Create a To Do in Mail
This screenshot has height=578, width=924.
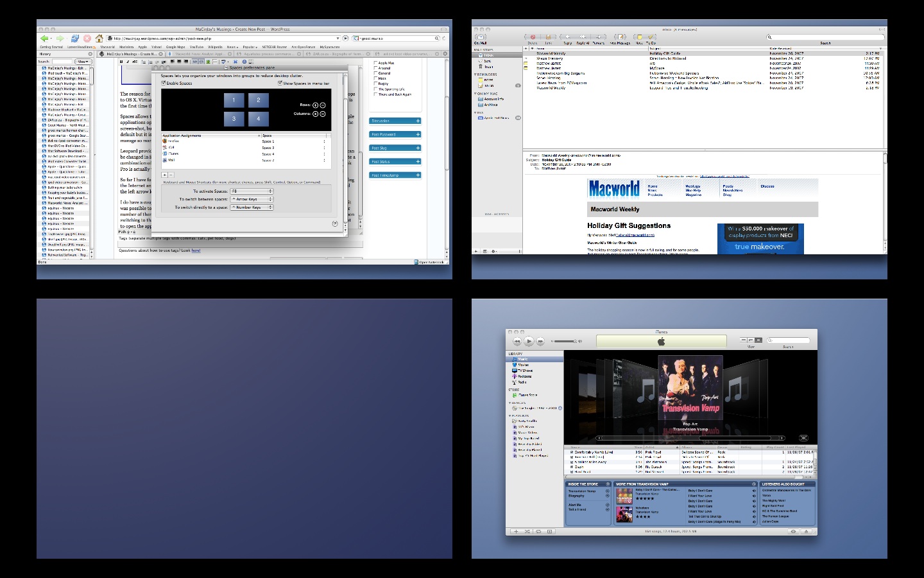pyautogui.click(x=651, y=38)
